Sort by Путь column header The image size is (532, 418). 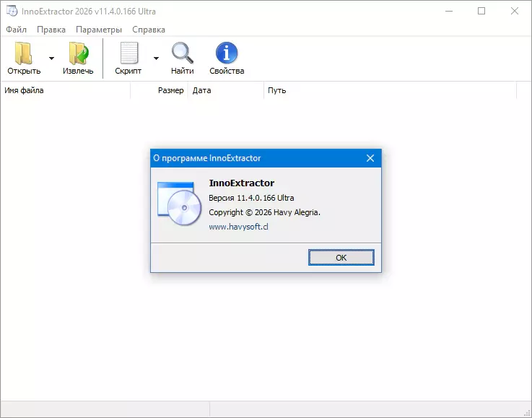(x=391, y=90)
